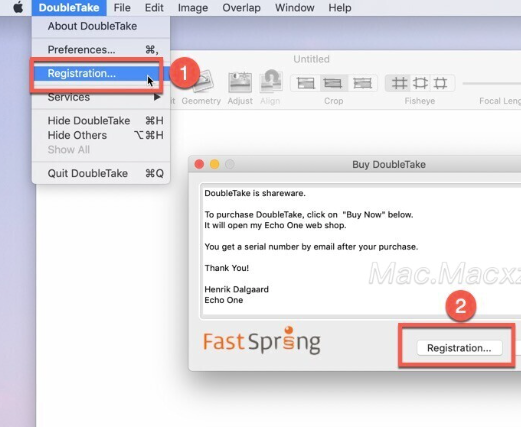Image resolution: width=521 pixels, height=427 pixels.
Task: Click the FastSpring logo
Action: pyautogui.click(x=262, y=341)
